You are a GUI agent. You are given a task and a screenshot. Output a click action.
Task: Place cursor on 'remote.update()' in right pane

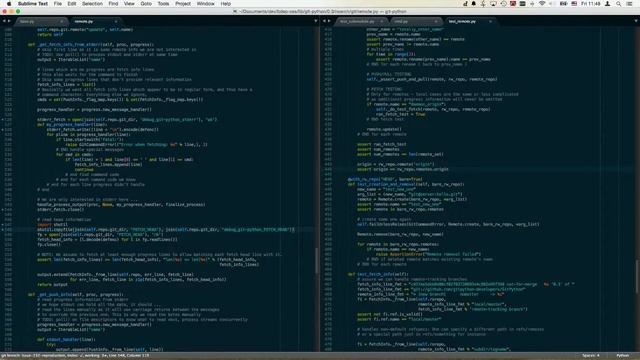[384, 129]
